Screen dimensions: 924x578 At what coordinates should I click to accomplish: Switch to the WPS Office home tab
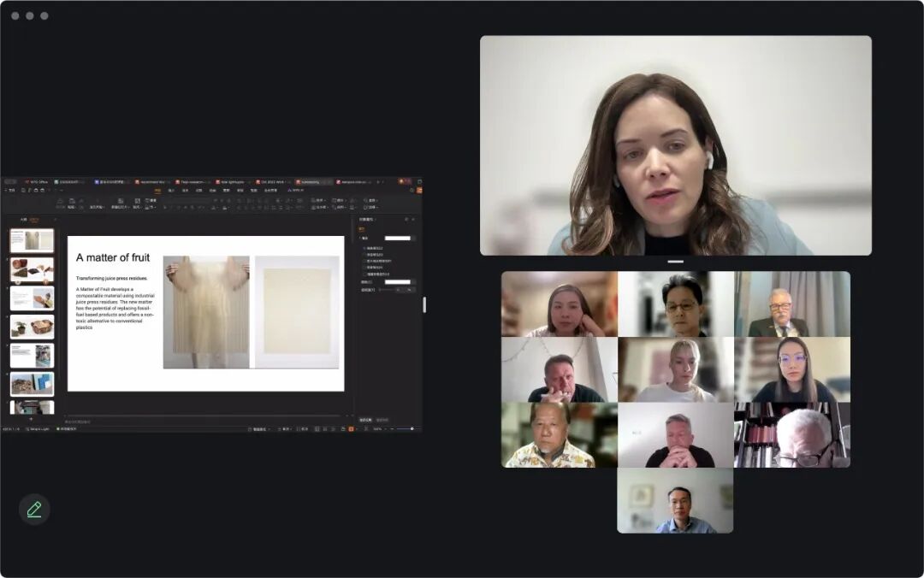(x=37, y=182)
